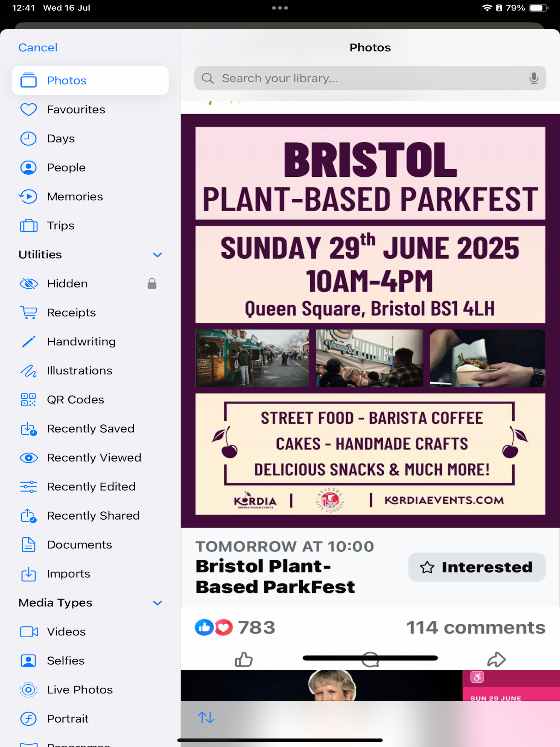Viewport: 560px width, 747px height.
Task: Tap the Hidden crossed-eye icon
Action: (28, 284)
